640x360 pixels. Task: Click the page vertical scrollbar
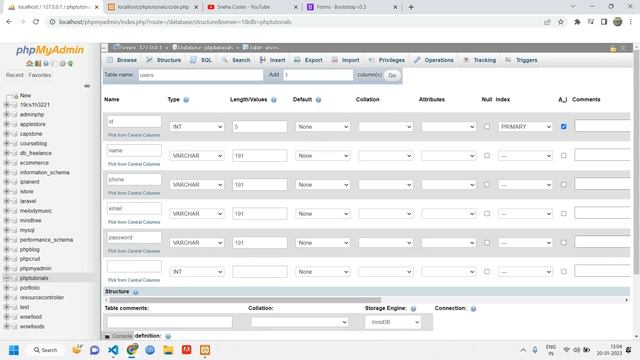click(636, 163)
